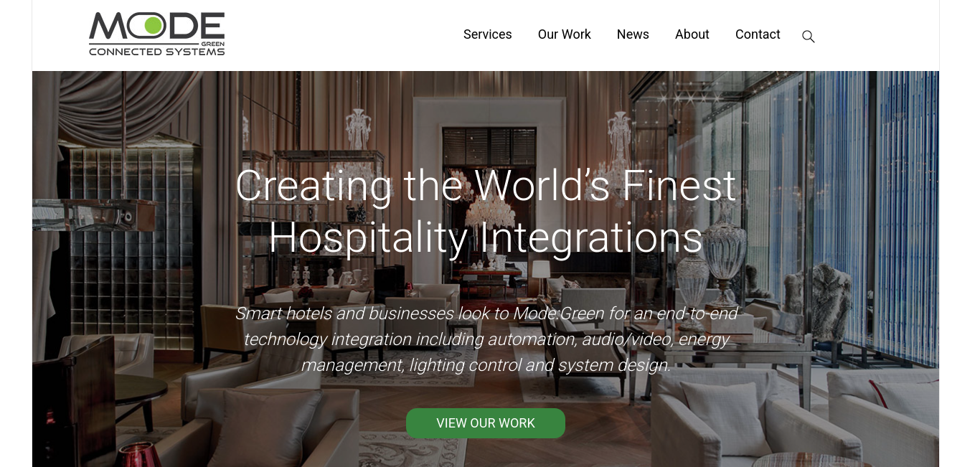Screen dimensions: 980x467
Task: Click the crystal vase in hero photo
Action: pos(725,247)
